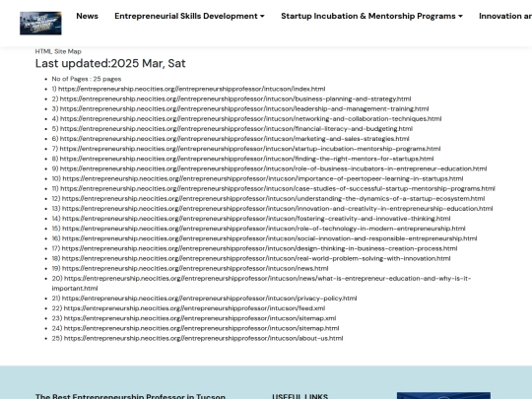Open role-of-business-incubators link
Viewport: 532px width, 399px height.
tap(274, 168)
